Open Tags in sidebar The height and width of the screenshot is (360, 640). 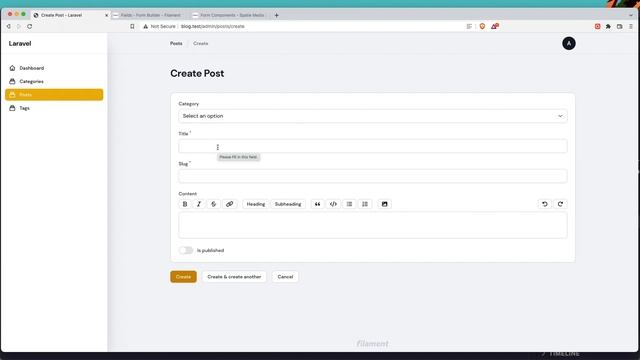click(54, 108)
